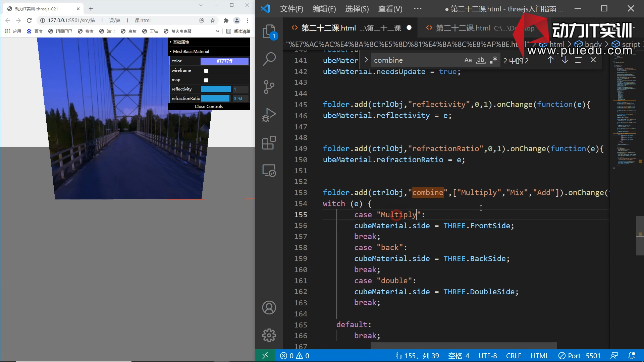The height and width of the screenshot is (362, 644).
Task: Enable the map checkbox
Action: tap(206, 80)
